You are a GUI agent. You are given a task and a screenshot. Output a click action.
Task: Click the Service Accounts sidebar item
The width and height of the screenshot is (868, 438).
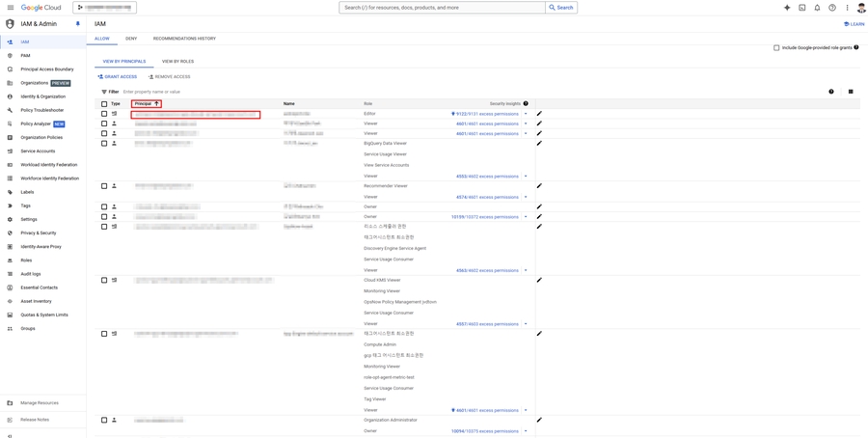38,151
